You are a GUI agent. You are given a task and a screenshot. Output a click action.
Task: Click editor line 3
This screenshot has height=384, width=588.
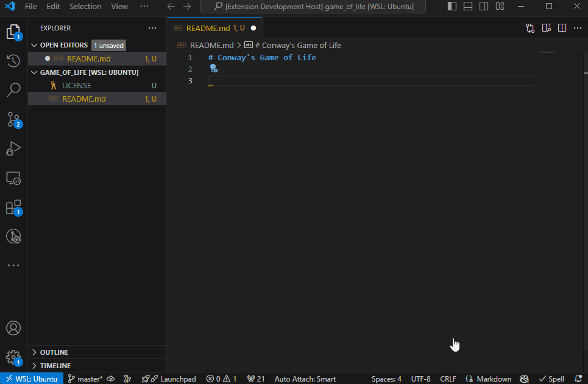tap(371, 80)
